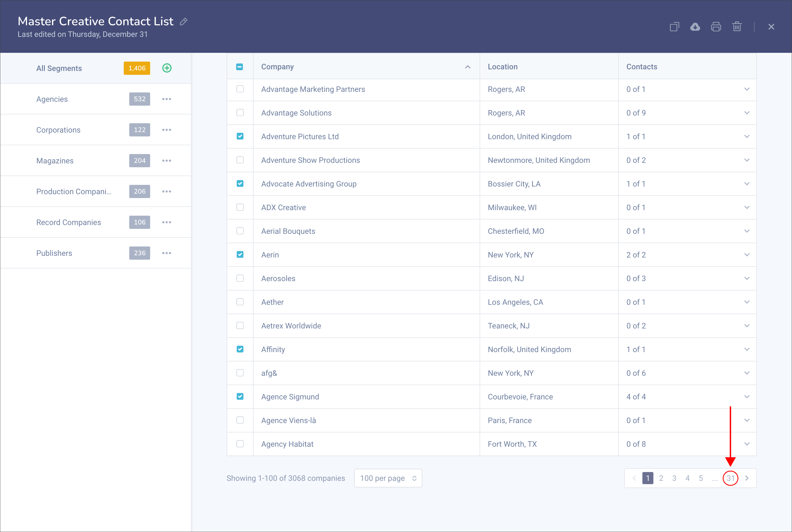Select current page 1 button
792x532 pixels.
[648, 478]
